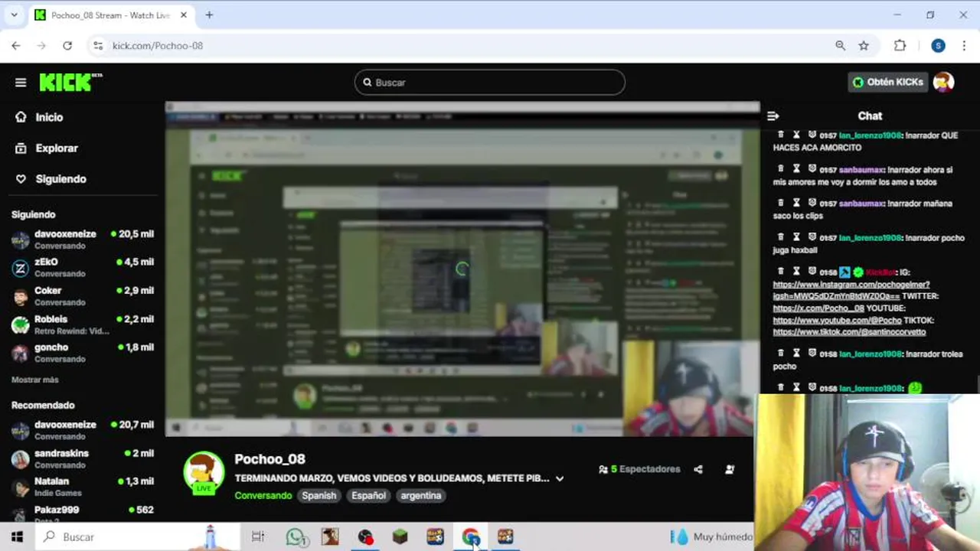
Task: Click the Pochoo_08 LIVE avatar
Action: tap(204, 472)
